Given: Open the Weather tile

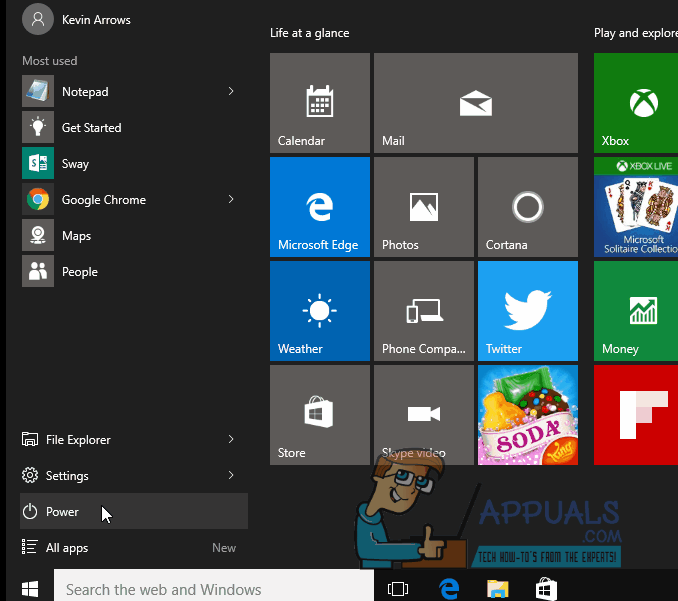Looking at the screenshot, I should tap(320, 311).
